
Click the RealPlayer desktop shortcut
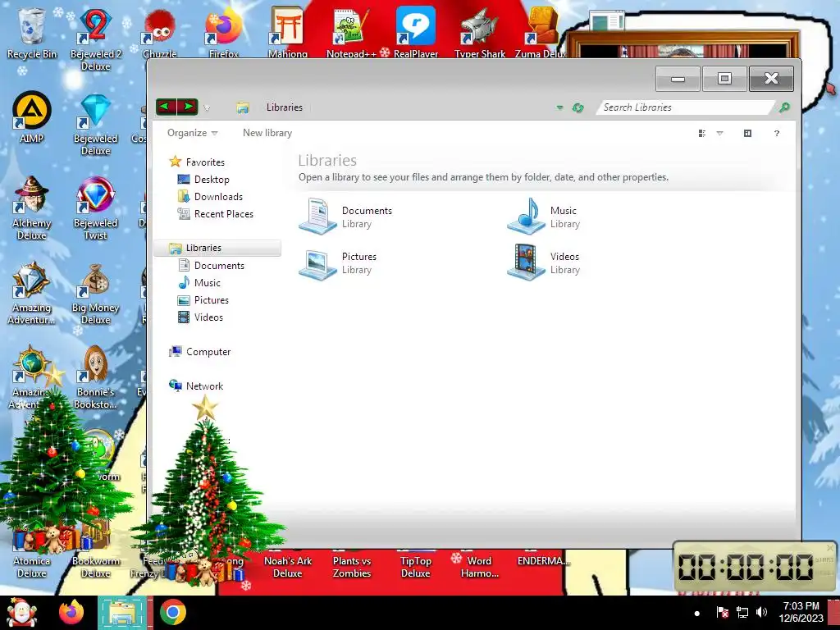tap(416, 32)
